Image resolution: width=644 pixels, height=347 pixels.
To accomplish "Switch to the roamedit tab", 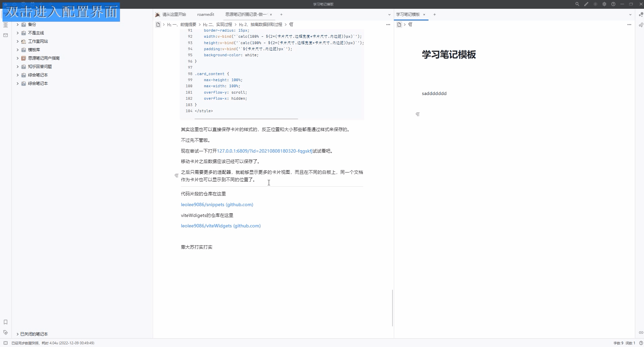I will pos(206,14).
